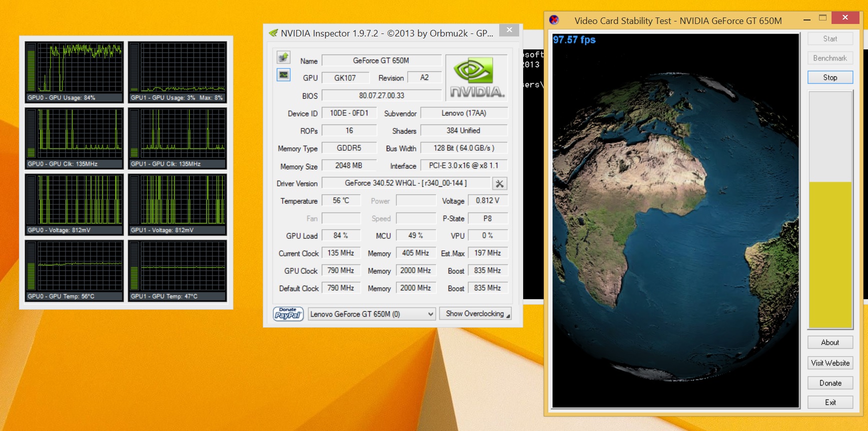
Task: Click Visit Website button
Action: click(x=830, y=363)
